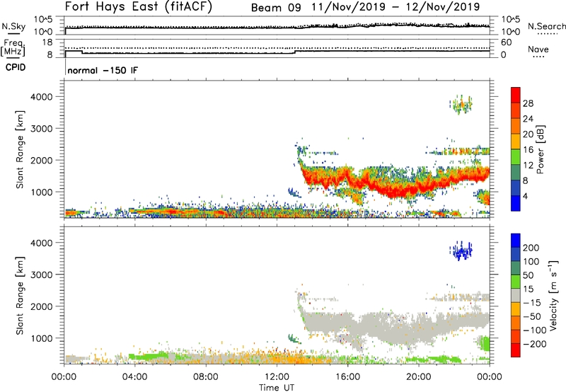Click the 'Beam 09' label
The width and height of the screenshot is (566, 392).
pos(276,8)
